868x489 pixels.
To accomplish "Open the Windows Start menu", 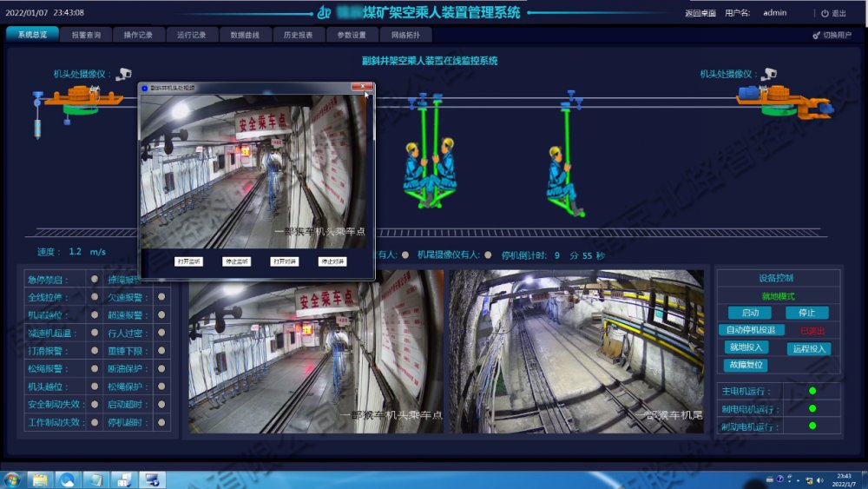I will 12,479.
